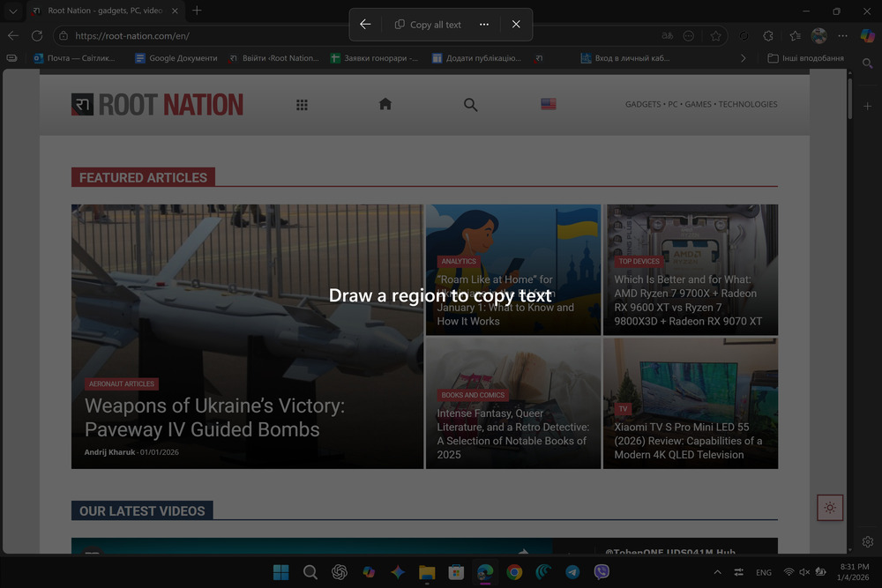Screen dimensions: 882x588
Task: Open the site grid menu icon
Action: [x=302, y=105]
